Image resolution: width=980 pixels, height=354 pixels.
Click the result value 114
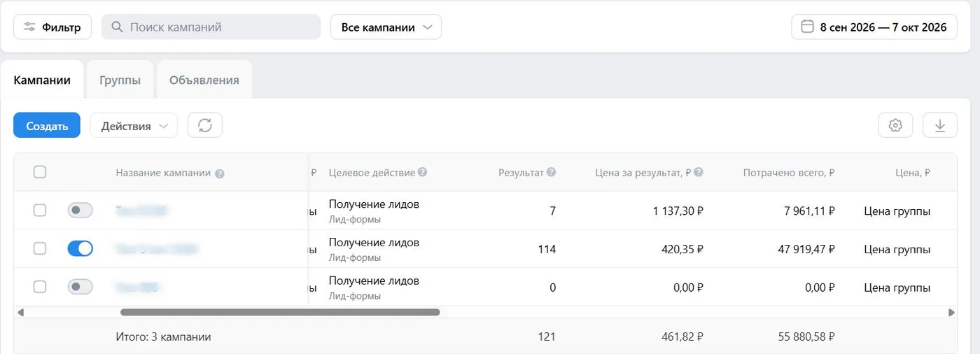[x=547, y=249]
